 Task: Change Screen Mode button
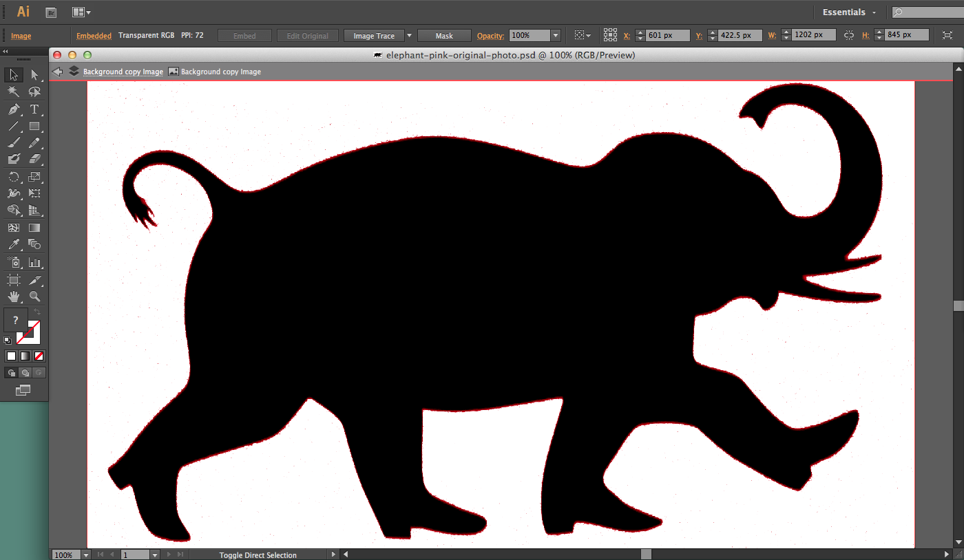point(23,390)
